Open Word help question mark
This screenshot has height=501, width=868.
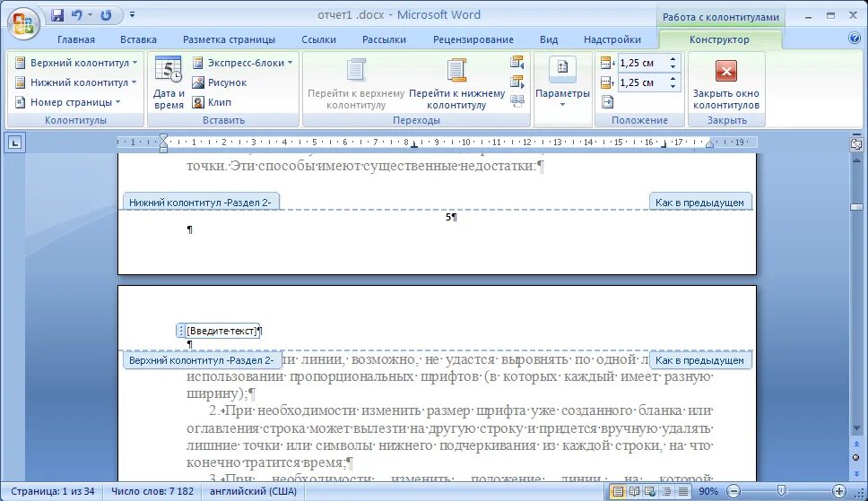coord(855,38)
